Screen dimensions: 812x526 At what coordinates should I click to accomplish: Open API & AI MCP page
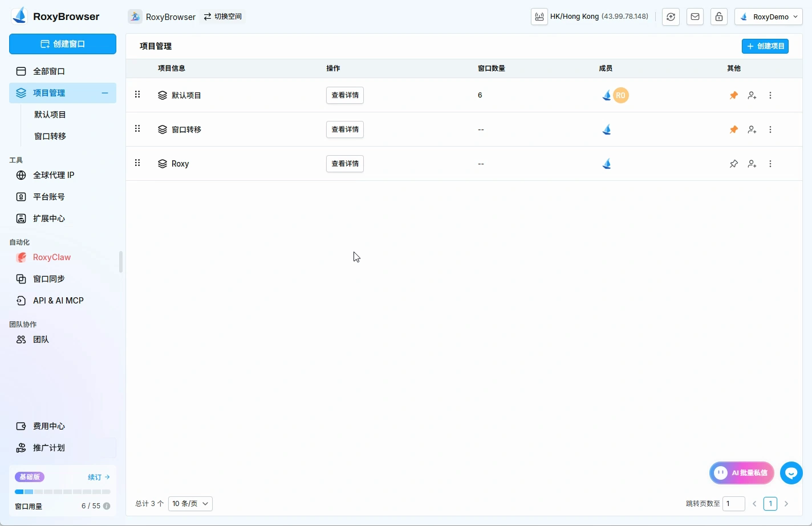point(63,301)
